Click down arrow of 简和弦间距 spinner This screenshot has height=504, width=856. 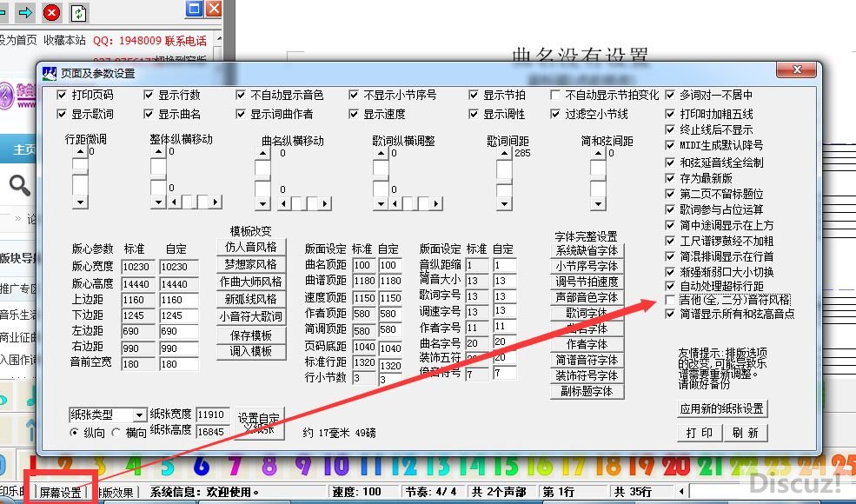598,203
